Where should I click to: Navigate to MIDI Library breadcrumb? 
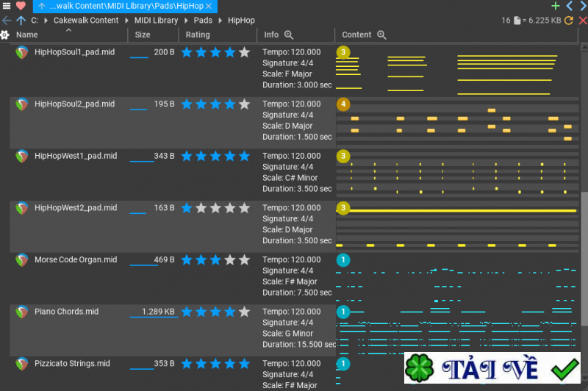point(156,21)
